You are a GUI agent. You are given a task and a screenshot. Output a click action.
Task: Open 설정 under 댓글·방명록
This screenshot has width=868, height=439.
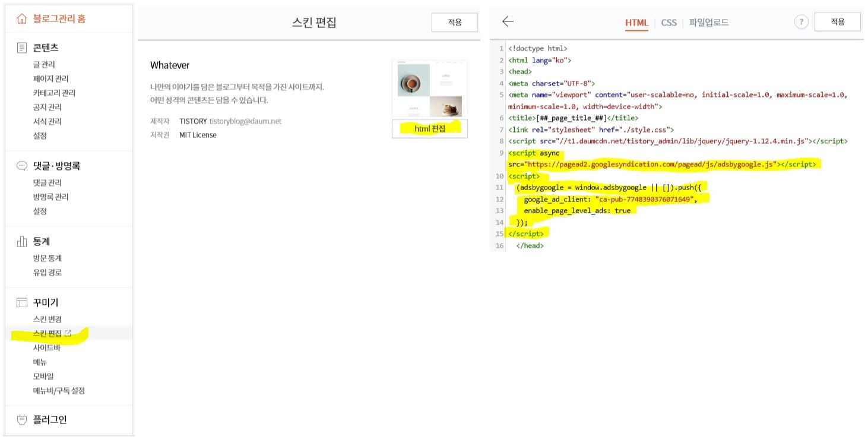click(40, 211)
